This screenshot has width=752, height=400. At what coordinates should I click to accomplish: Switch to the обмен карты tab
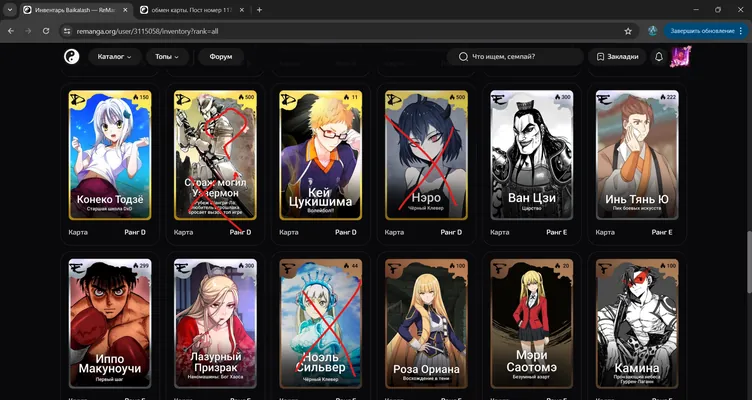193,10
